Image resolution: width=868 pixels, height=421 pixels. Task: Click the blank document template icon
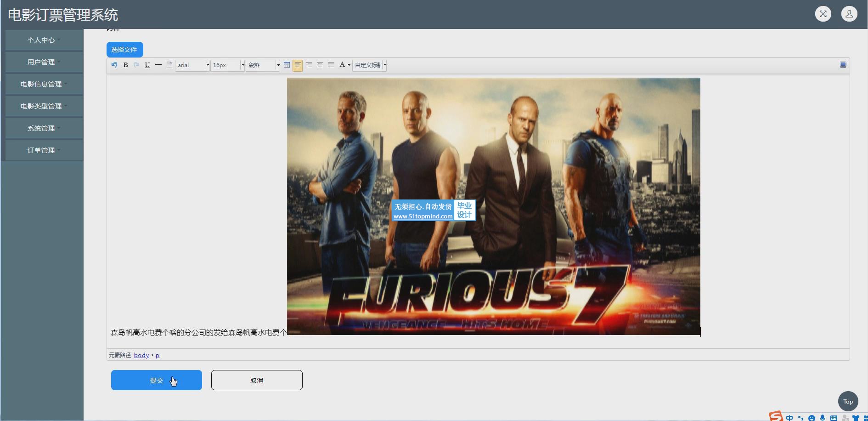coord(169,65)
